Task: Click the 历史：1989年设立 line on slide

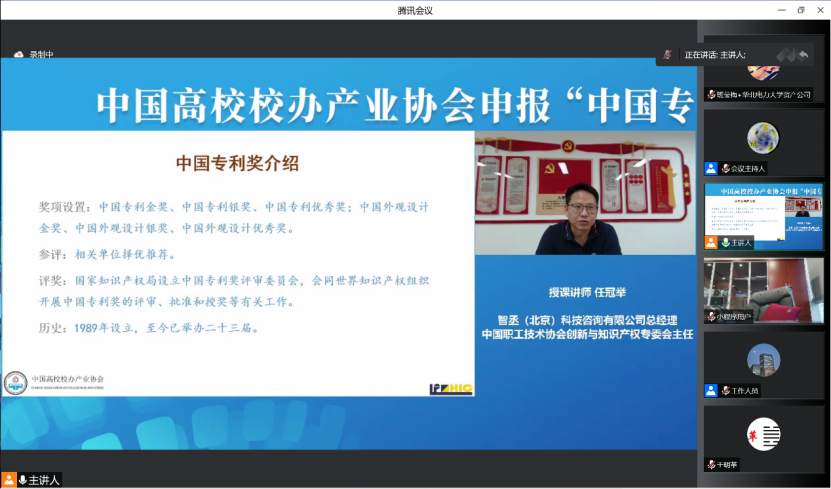Action: (149, 328)
